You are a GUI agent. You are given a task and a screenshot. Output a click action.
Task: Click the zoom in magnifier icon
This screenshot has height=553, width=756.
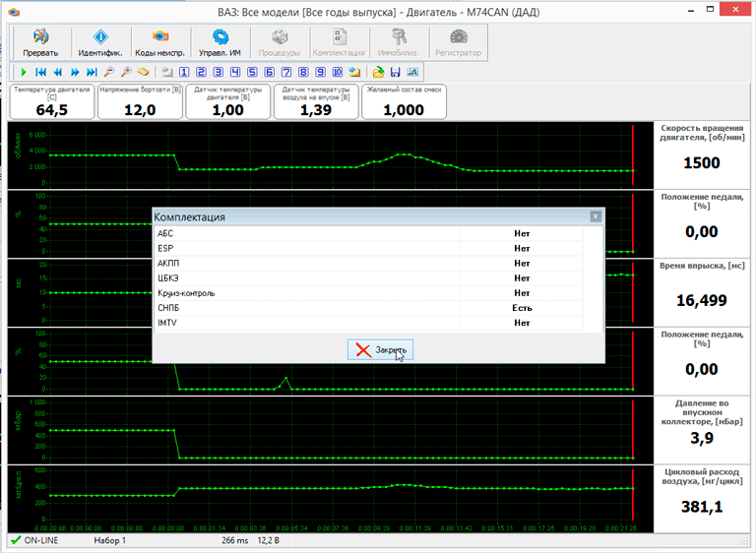click(x=126, y=73)
